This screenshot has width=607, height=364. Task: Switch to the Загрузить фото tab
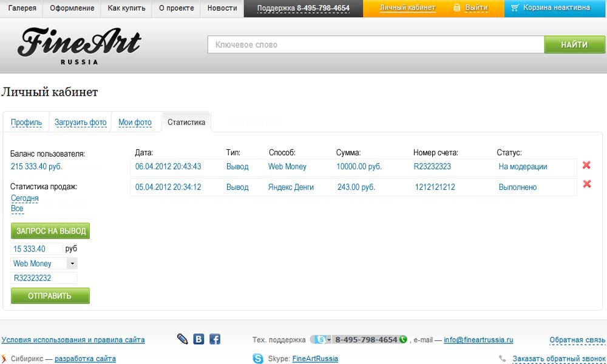[x=81, y=123]
